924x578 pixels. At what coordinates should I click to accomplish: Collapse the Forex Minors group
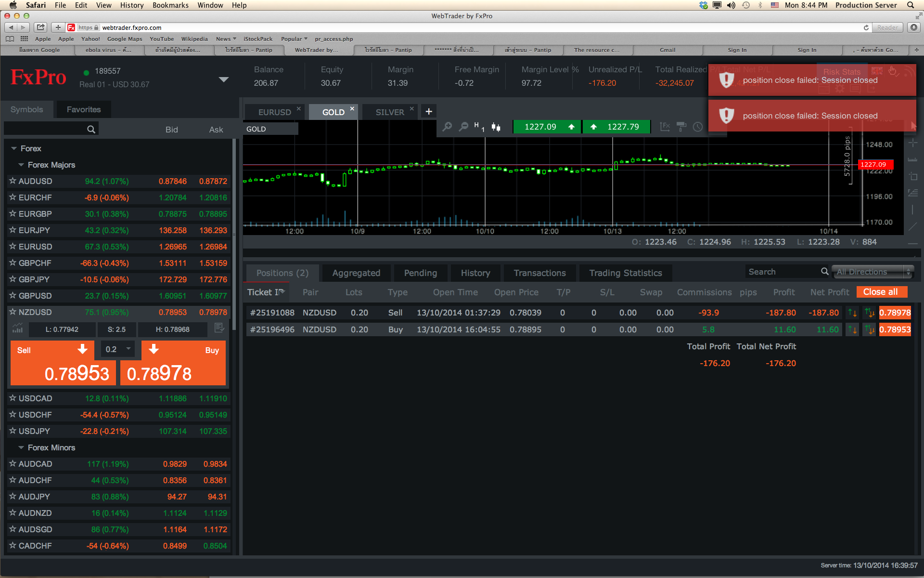21,447
